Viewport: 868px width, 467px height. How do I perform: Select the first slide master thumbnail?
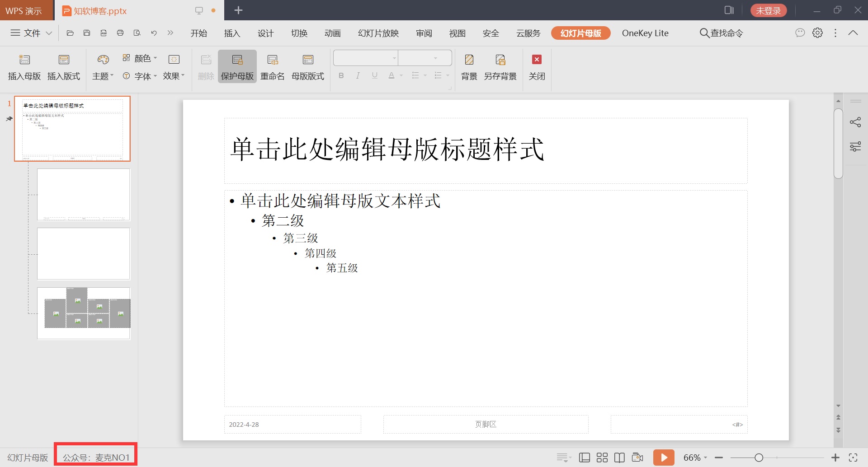click(x=72, y=129)
